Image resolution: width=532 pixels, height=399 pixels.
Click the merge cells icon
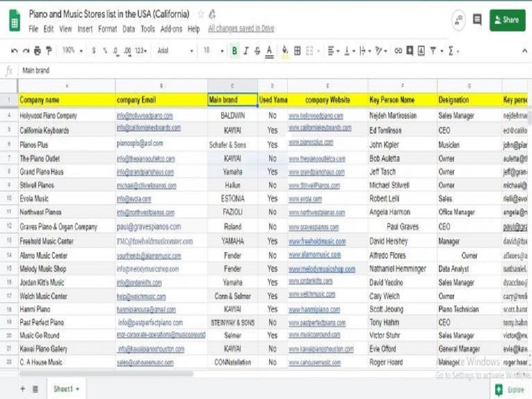click(x=309, y=51)
